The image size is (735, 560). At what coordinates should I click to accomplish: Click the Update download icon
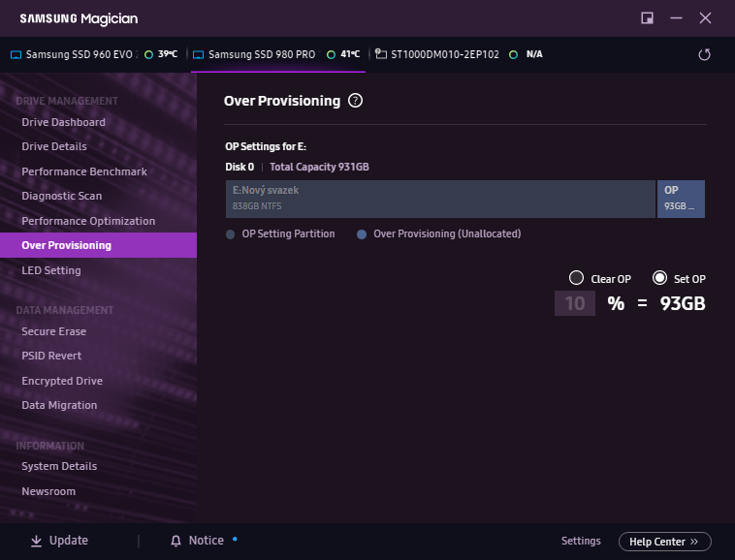pos(36,542)
